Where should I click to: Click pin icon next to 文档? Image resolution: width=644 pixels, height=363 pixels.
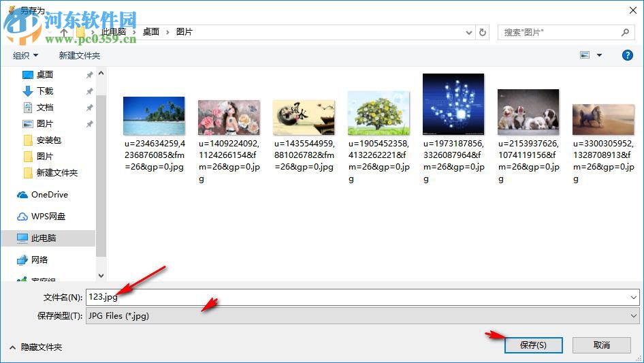[89, 108]
